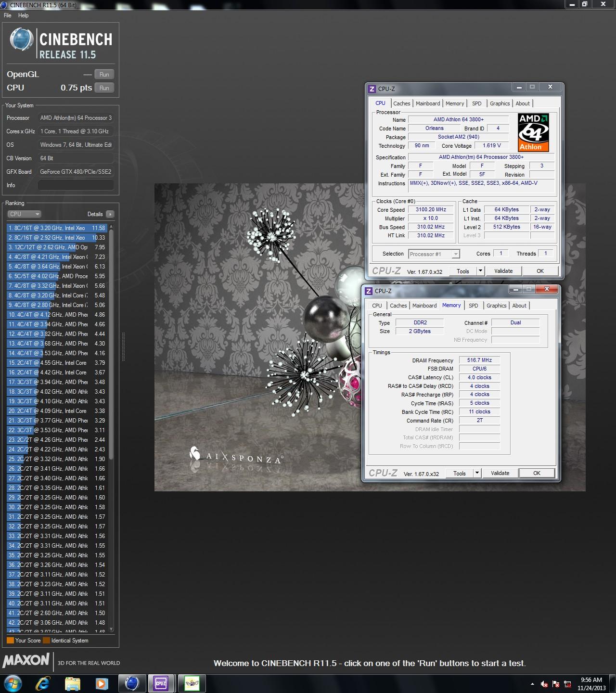The height and width of the screenshot is (693, 616).
Task: Select ranking entry 1 8C/16T 3.20 GHz
Action: pos(57,228)
